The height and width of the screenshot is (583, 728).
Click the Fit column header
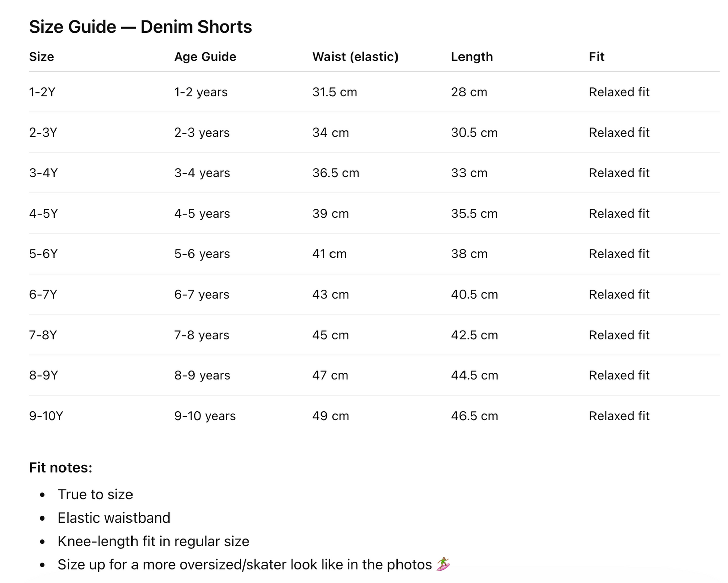pos(597,57)
